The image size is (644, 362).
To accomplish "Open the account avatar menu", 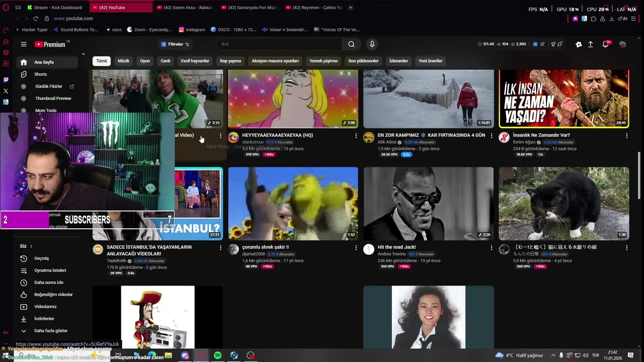I will 622,44.
